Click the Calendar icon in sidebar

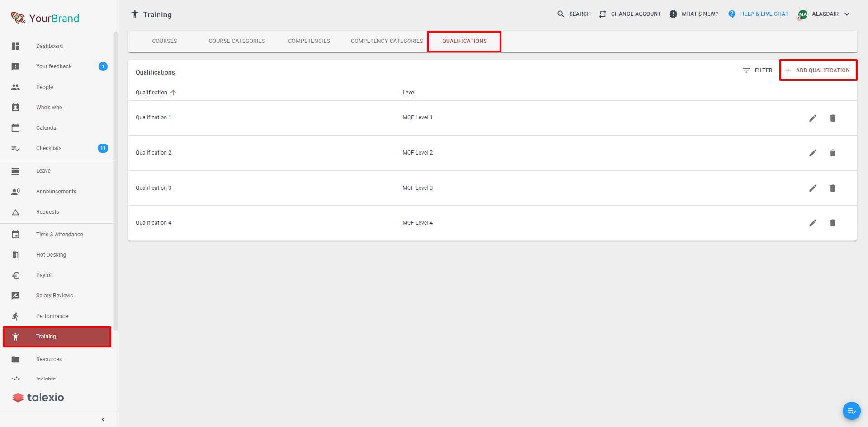pos(15,128)
